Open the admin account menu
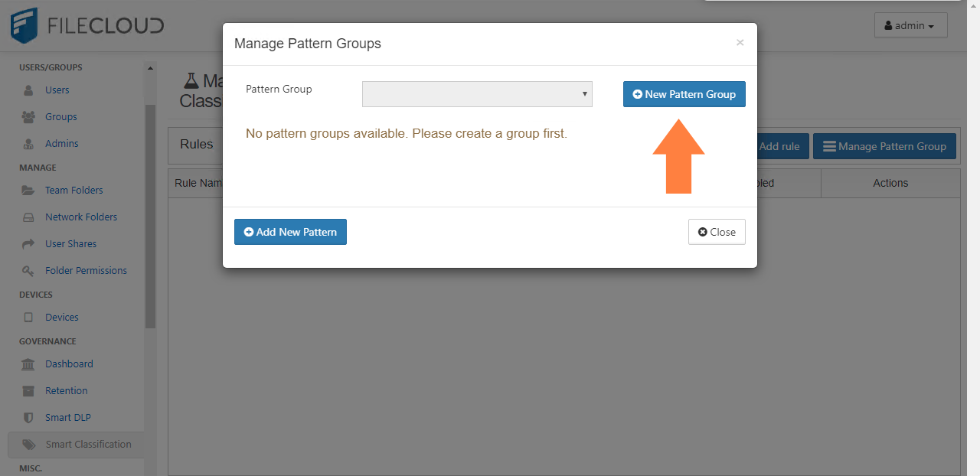Viewport: 980px width, 476px height. 910,25
